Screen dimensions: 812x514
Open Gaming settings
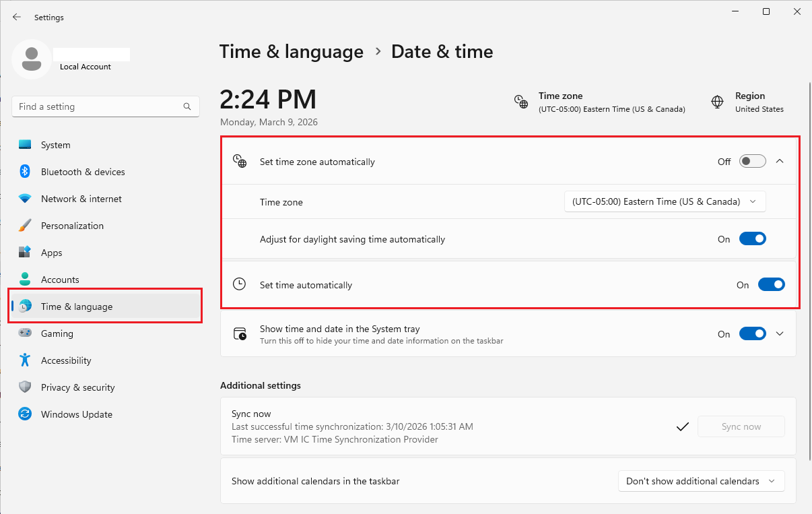click(106, 333)
